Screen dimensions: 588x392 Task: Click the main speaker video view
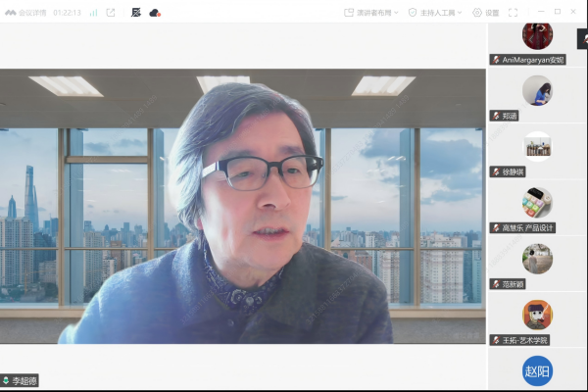tap(243, 206)
